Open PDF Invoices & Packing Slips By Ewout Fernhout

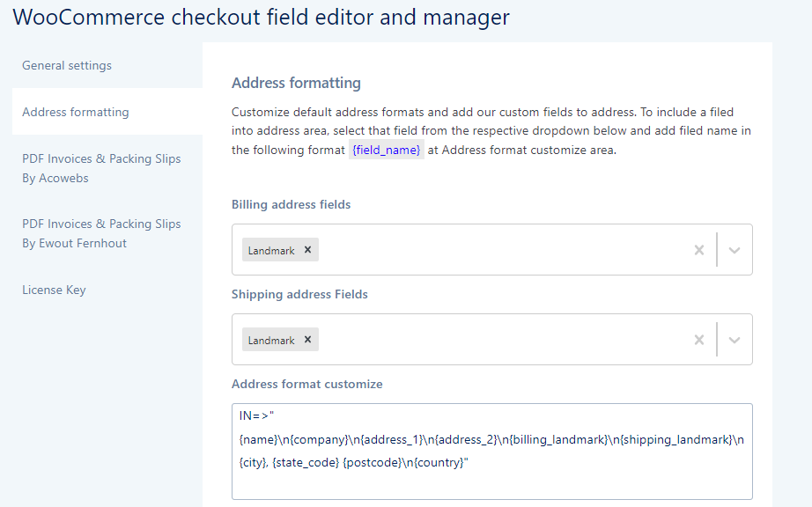(x=101, y=233)
